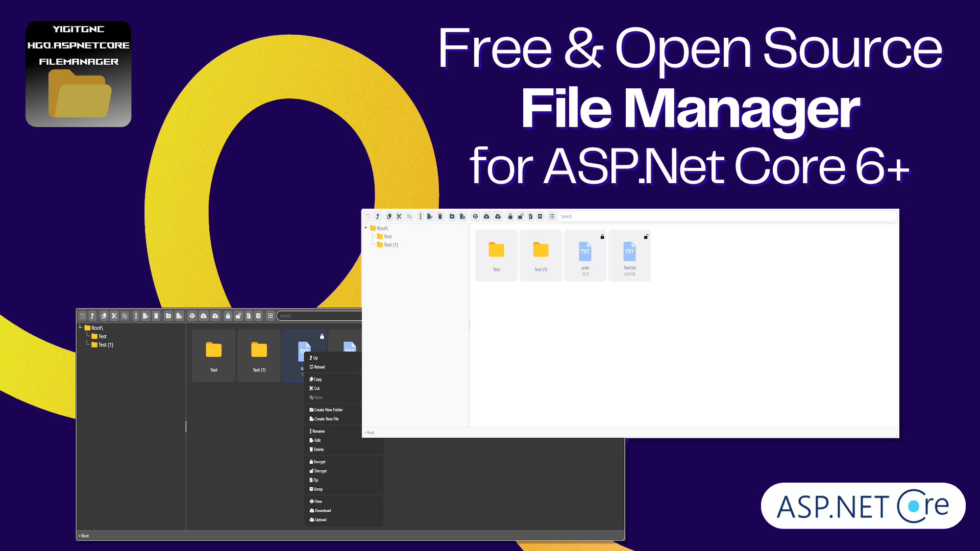Collapse Root\ tree node in light file manager

[365, 228]
